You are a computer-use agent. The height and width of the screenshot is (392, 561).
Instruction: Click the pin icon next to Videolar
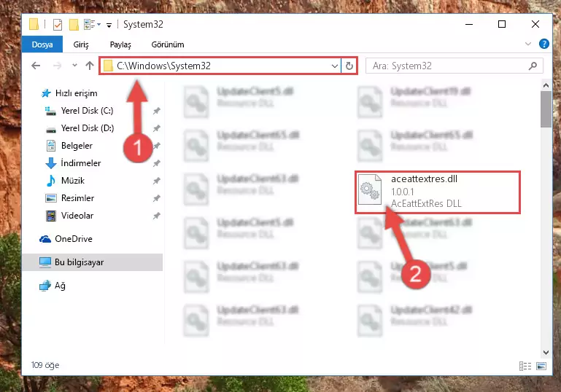click(x=156, y=216)
